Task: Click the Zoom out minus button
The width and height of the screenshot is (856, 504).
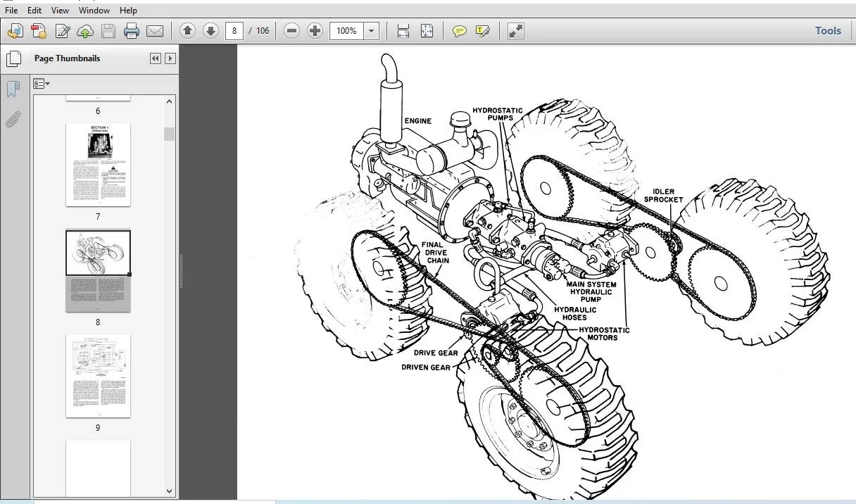Action: pos(292,31)
